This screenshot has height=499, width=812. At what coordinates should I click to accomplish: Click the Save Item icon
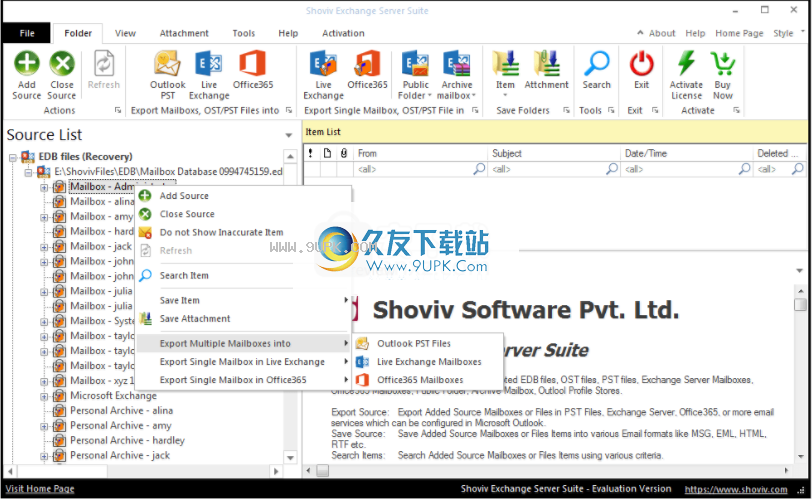pos(505,64)
